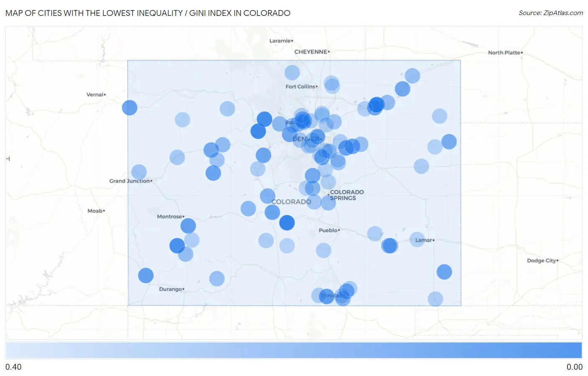The image size is (588, 376).
Task: Click the light data bubble at Colorado's southeast bottom corner
Action: pos(435,299)
